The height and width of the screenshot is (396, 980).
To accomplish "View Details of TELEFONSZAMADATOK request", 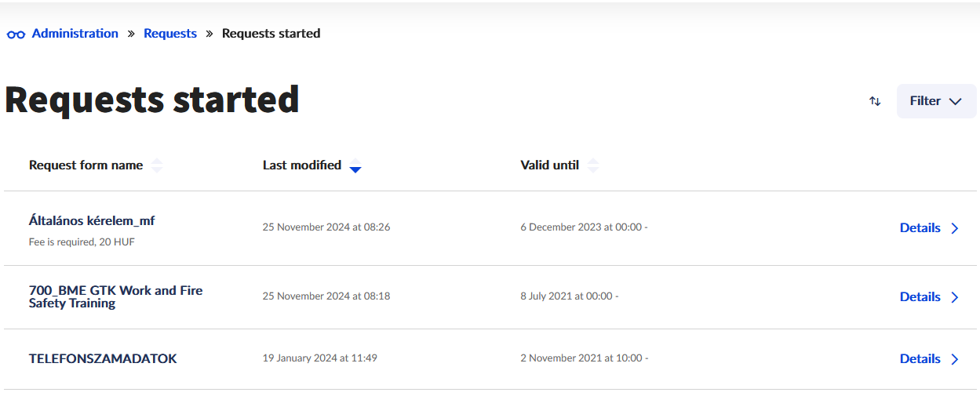I will click(920, 359).
